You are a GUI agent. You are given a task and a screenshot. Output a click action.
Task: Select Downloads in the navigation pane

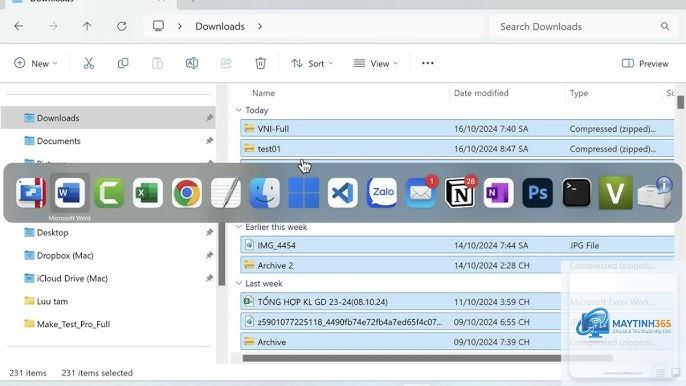108,118
